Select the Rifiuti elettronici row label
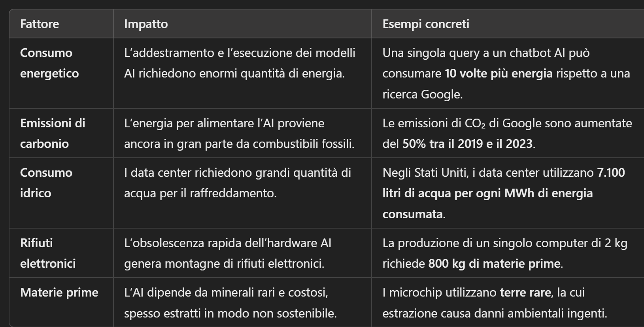 pos(47,253)
